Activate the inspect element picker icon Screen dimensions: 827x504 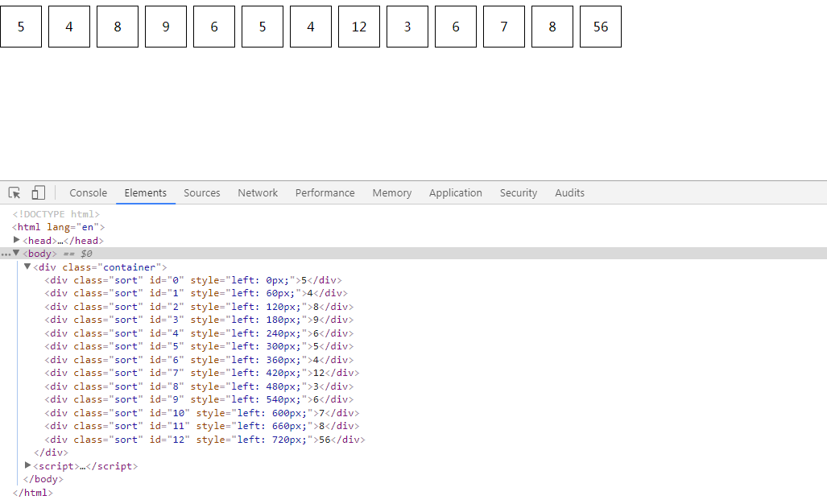point(14,193)
